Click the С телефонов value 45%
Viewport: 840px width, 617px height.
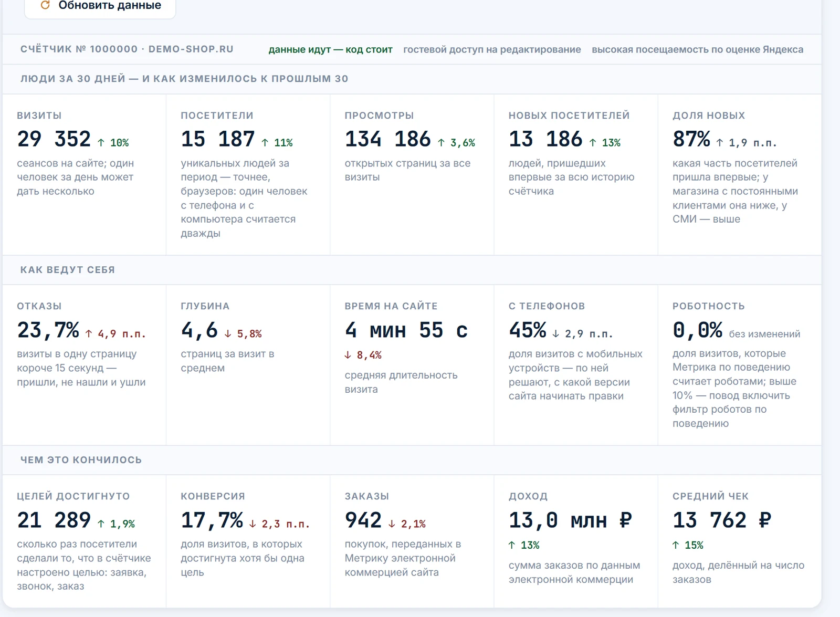pyautogui.click(x=527, y=330)
